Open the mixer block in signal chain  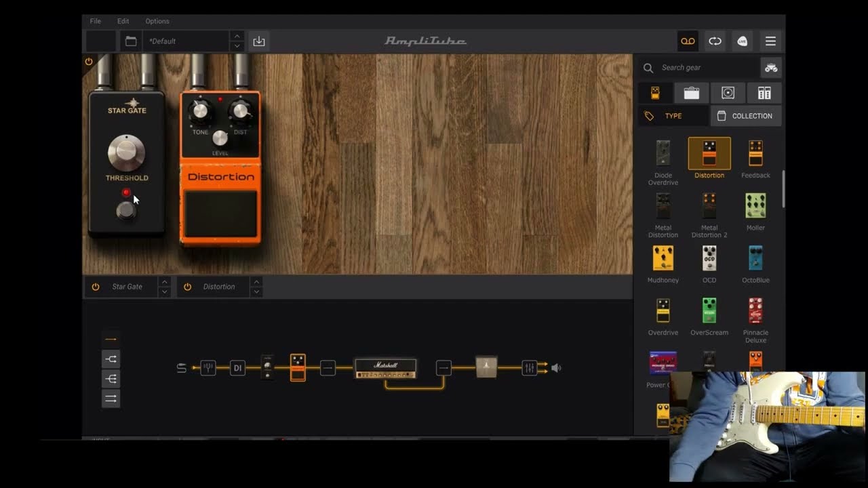coord(529,368)
